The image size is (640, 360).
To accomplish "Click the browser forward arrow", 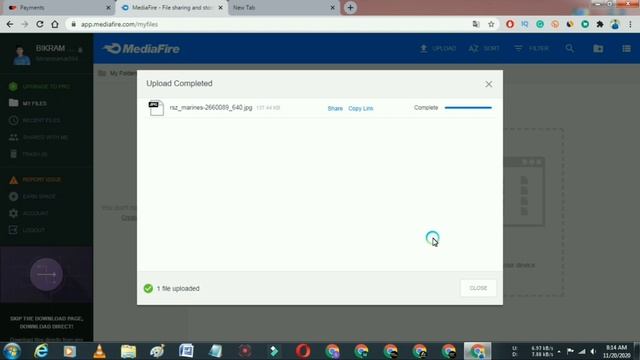I will (x=25, y=24).
